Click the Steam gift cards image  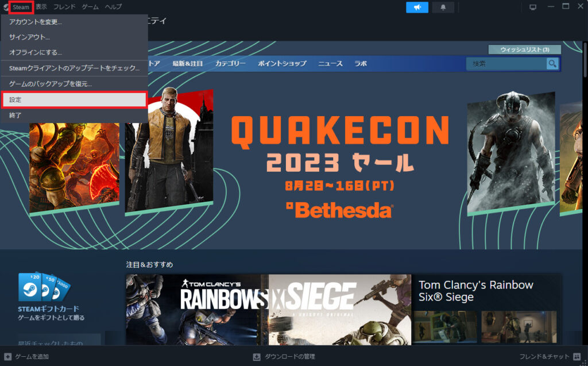(44, 287)
